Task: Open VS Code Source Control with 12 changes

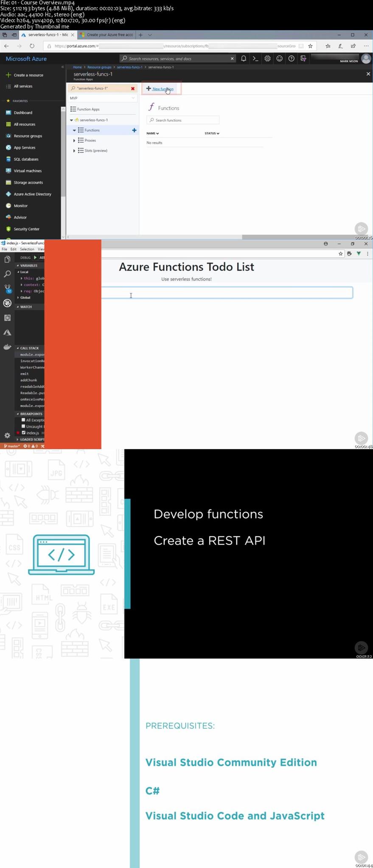Action: 7,289
